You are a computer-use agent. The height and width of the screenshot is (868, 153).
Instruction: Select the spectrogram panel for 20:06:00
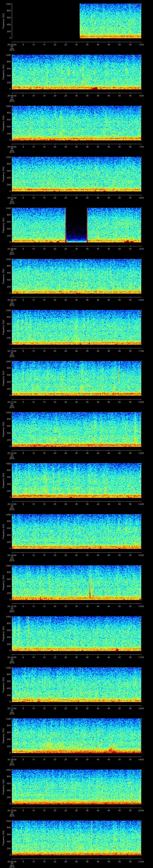(76, 123)
